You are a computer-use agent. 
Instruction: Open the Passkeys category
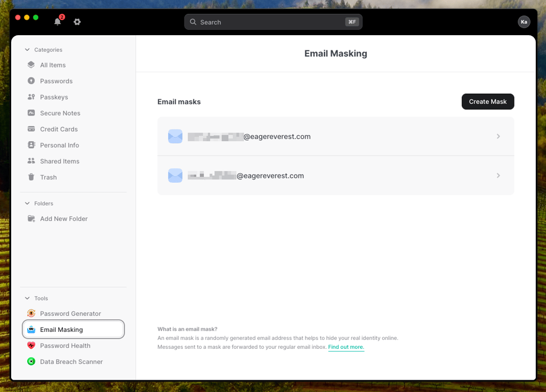pyautogui.click(x=73, y=97)
